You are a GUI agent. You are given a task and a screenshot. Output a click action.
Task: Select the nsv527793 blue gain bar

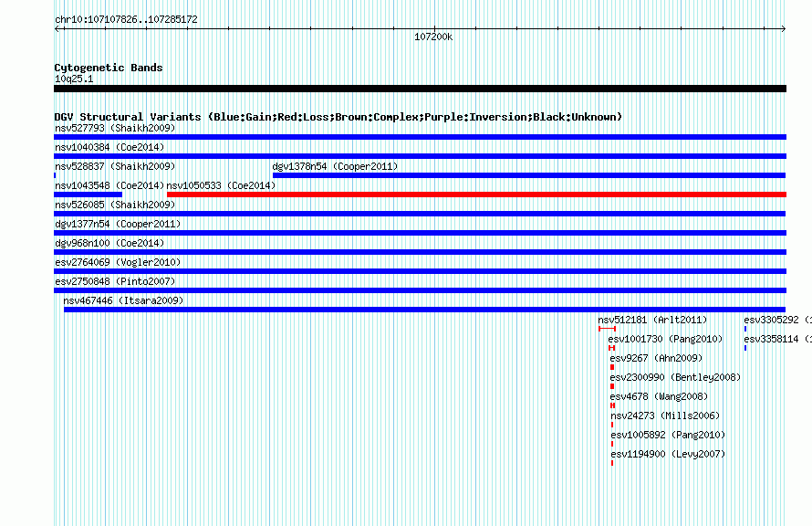coord(420,137)
